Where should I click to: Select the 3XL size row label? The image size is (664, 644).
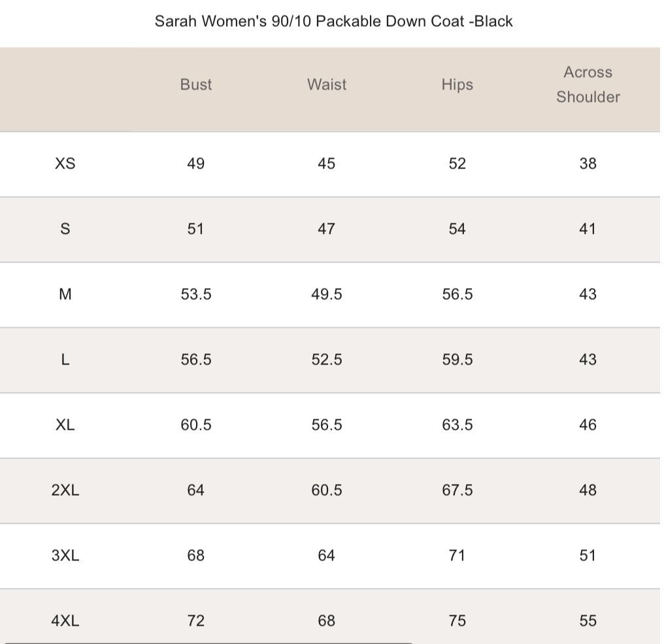pos(65,556)
